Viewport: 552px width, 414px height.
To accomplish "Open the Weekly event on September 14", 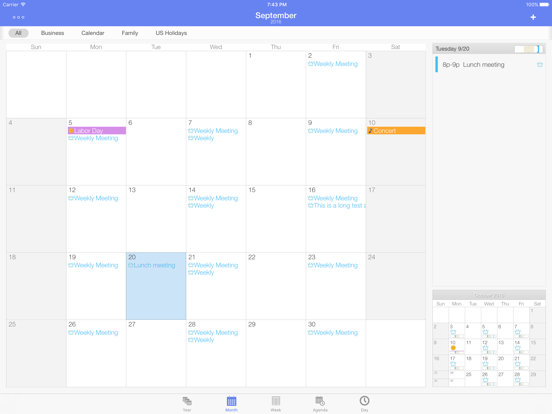I will [201, 206].
